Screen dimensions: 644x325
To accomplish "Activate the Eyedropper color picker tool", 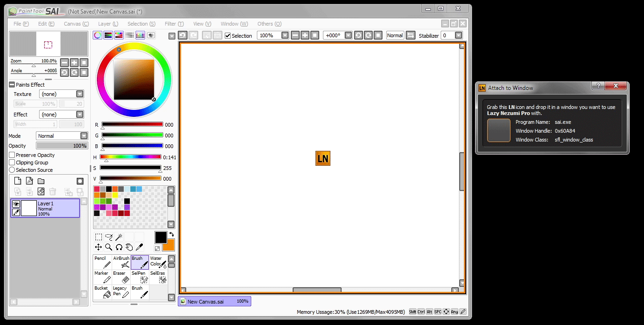I will (139, 247).
